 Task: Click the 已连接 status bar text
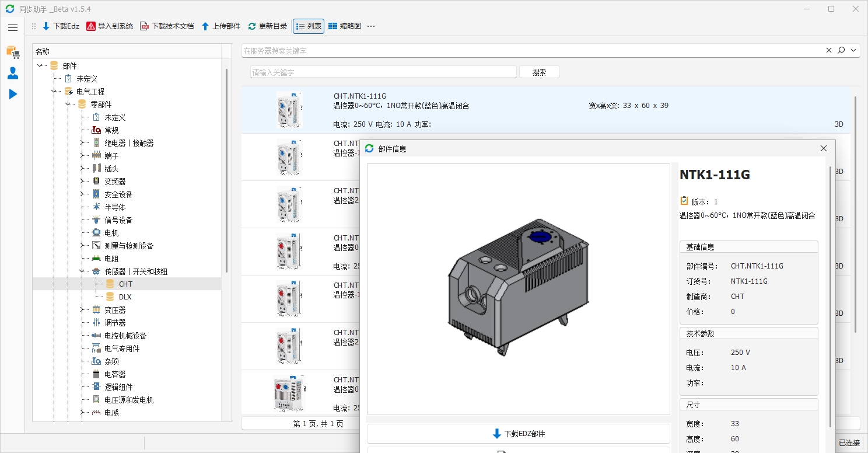point(849,443)
